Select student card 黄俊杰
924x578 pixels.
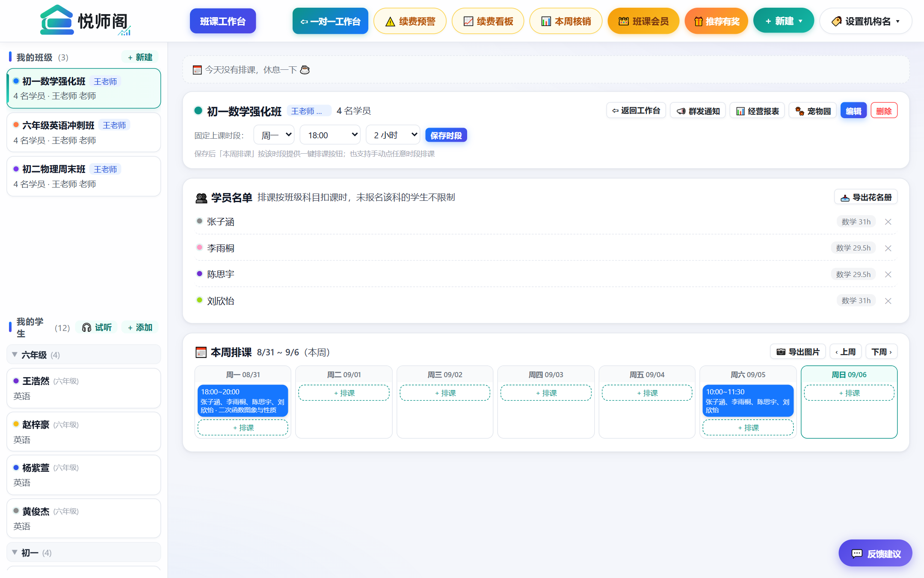click(x=84, y=518)
